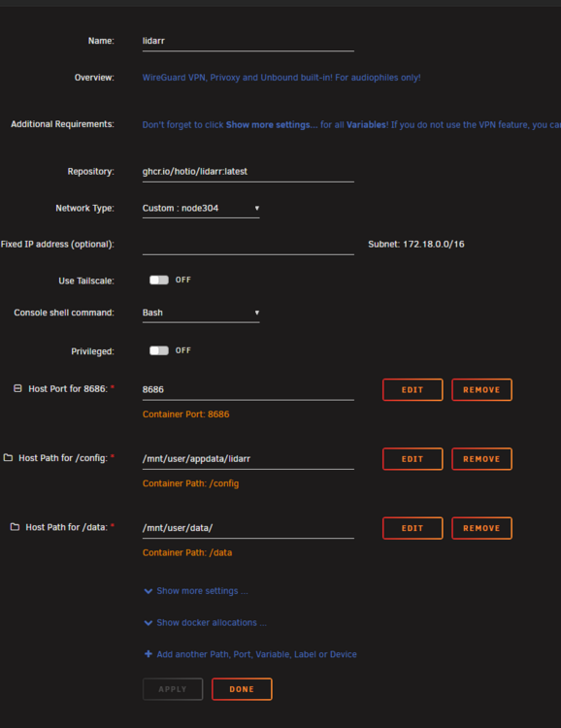Toggle the Use Tailscale switch
Viewport: 561px width, 728px height.
tap(159, 280)
